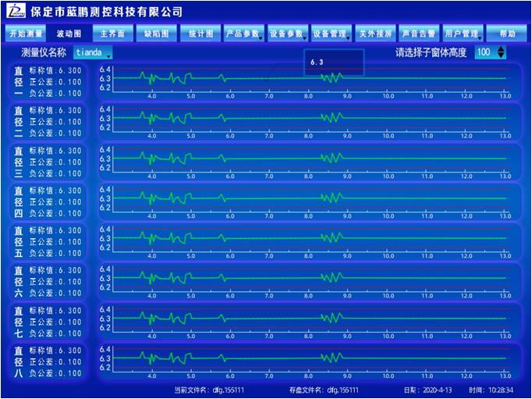The image size is (532, 399).
Task: Open the 统计图 view
Action: click(x=200, y=34)
